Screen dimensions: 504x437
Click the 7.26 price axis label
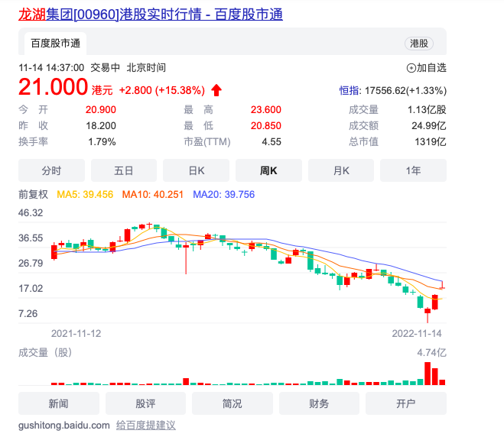point(28,313)
